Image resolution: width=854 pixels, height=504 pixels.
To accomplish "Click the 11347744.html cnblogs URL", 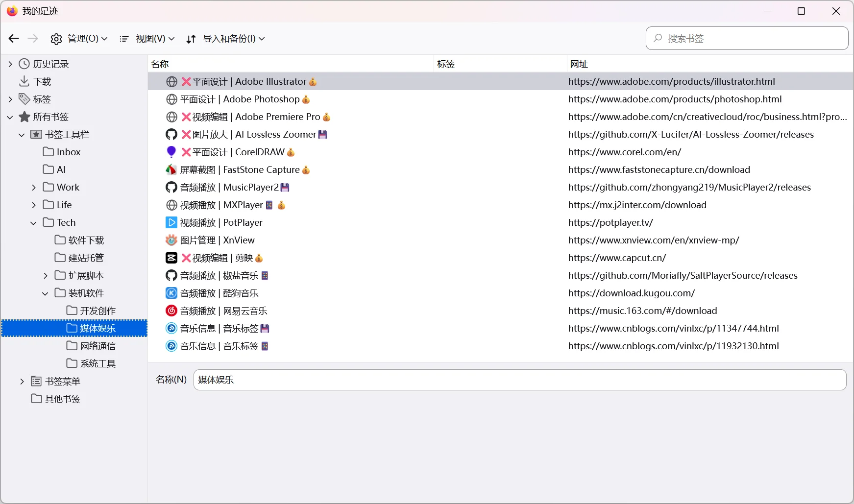I will pos(674,329).
